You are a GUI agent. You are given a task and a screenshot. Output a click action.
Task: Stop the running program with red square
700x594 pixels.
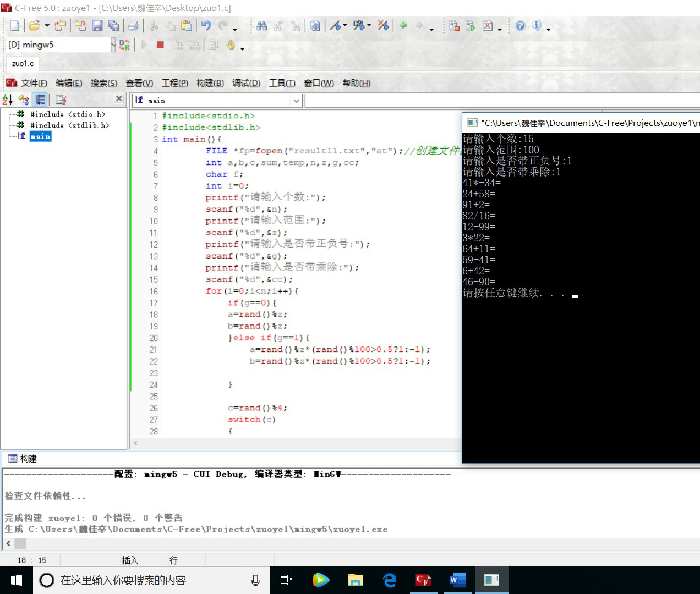click(160, 45)
